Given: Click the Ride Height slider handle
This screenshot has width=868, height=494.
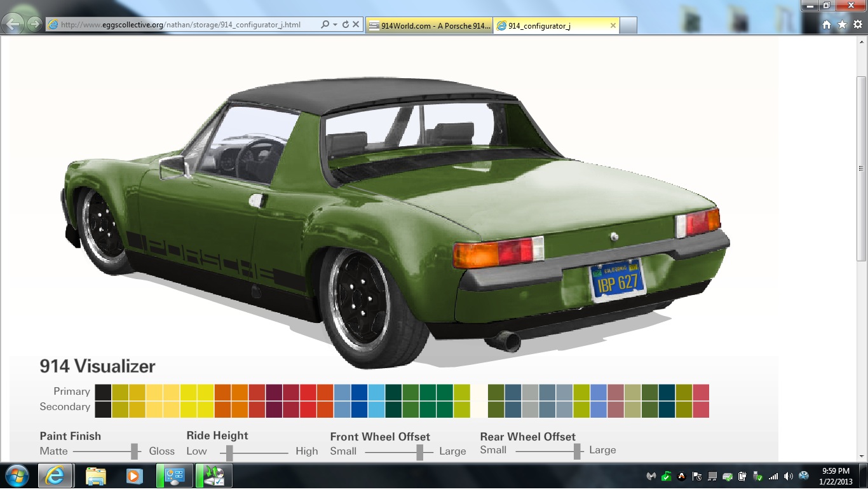Looking at the screenshot, I should pyautogui.click(x=229, y=453).
